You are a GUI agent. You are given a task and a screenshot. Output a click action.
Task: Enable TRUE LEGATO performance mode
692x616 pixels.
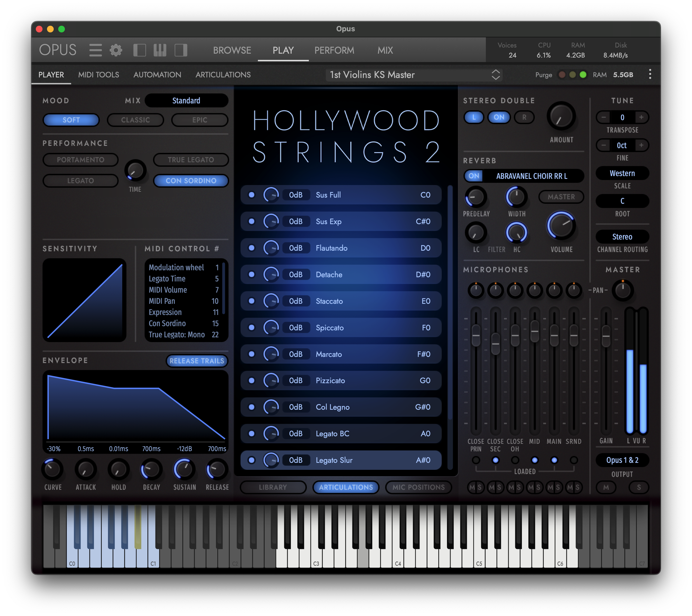coord(191,159)
